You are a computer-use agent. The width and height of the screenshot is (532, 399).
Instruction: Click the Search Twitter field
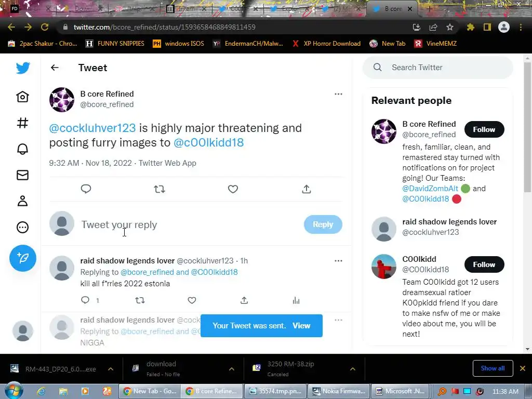[437, 68]
